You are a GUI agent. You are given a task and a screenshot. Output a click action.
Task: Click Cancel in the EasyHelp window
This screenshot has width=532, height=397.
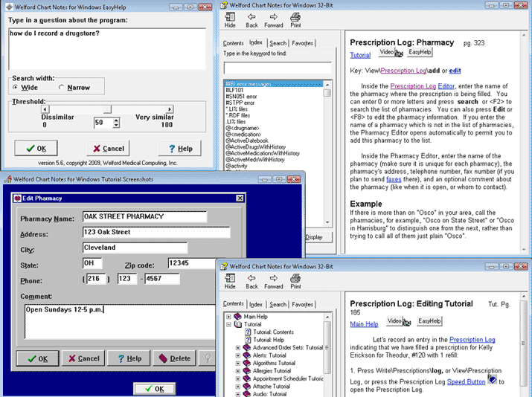click(108, 148)
